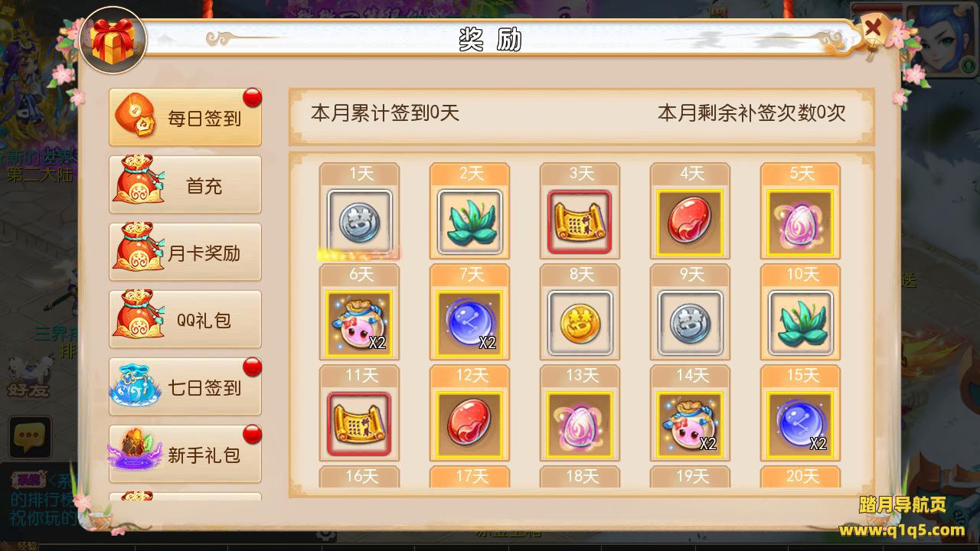The height and width of the screenshot is (551, 980).
Task: Open the 首充 first recharge tab
Action: coord(185,184)
